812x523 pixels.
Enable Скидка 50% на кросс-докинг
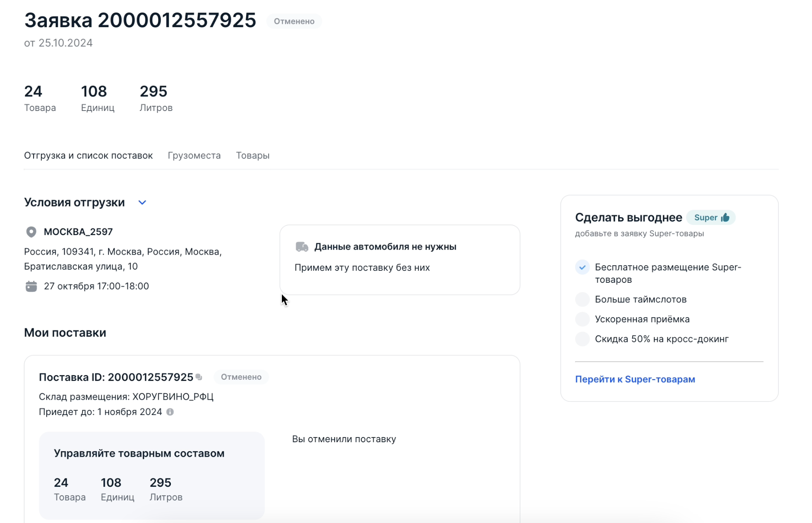coord(582,338)
